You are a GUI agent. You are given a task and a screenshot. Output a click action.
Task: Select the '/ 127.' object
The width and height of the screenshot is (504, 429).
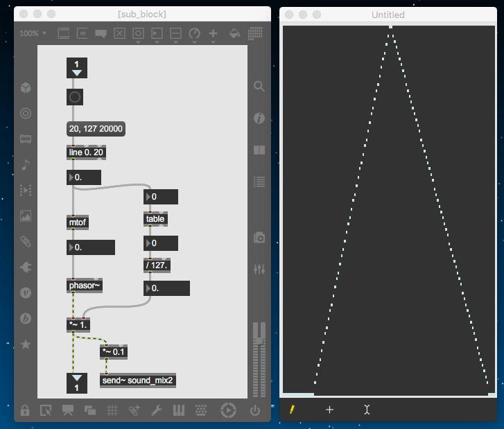click(x=157, y=265)
